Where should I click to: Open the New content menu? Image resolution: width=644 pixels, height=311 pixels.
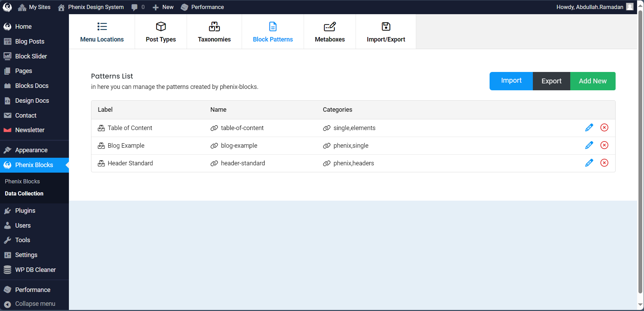click(163, 7)
